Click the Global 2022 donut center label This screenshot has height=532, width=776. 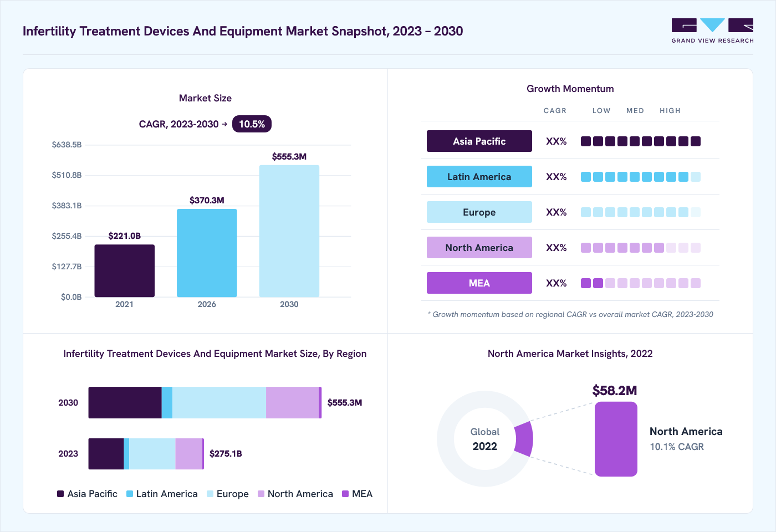(485, 439)
